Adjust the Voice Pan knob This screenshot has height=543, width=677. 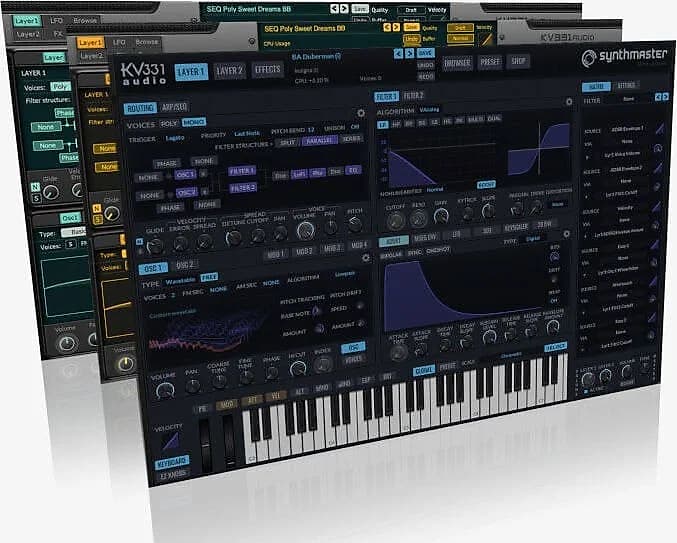point(331,227)
